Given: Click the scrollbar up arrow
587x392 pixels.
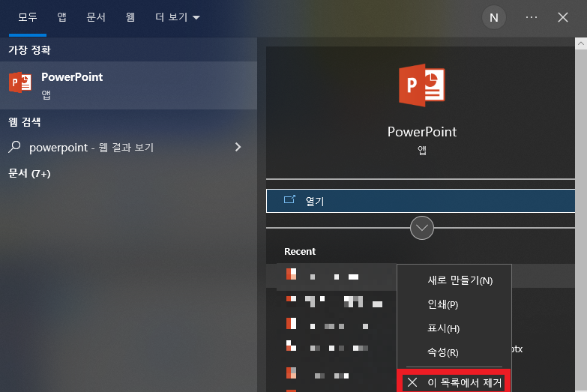Looking at the screenshot, I should 581,43.
